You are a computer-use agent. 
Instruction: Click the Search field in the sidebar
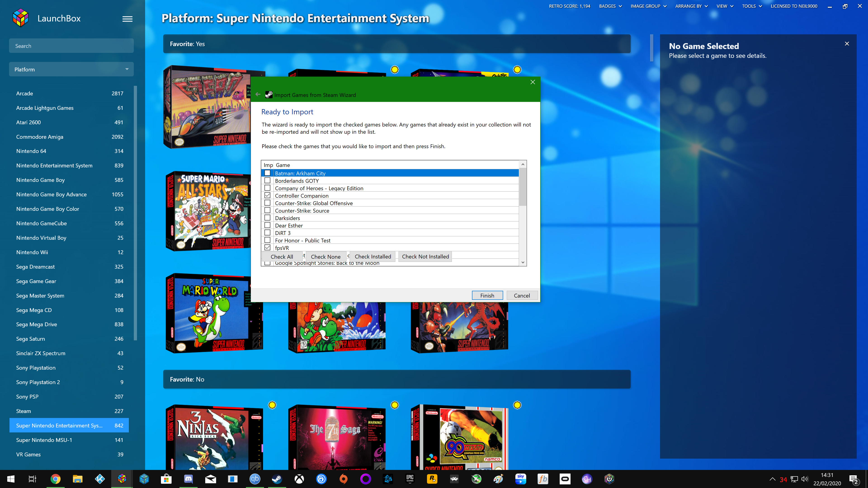[x=71, y=46]
